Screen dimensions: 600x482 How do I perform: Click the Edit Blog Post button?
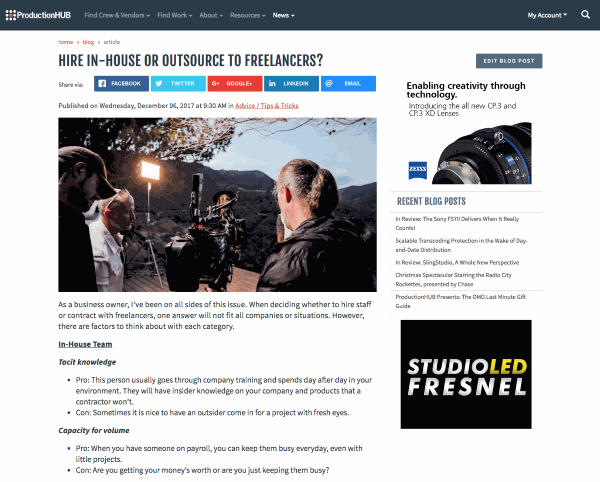509,61
